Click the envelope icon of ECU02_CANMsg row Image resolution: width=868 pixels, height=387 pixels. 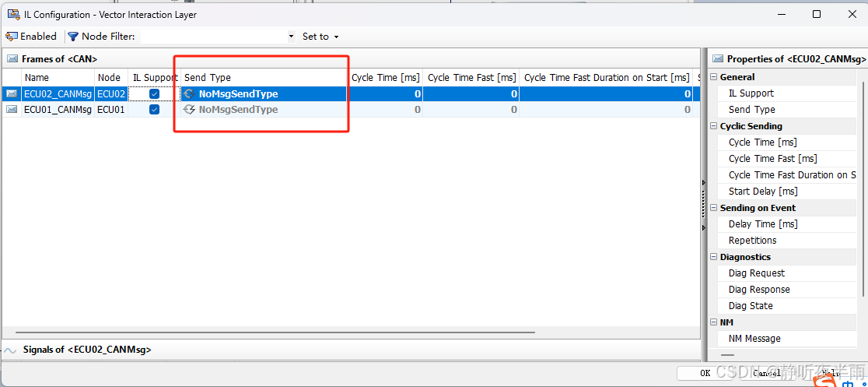pyautogui.click(x=12, y=93)
